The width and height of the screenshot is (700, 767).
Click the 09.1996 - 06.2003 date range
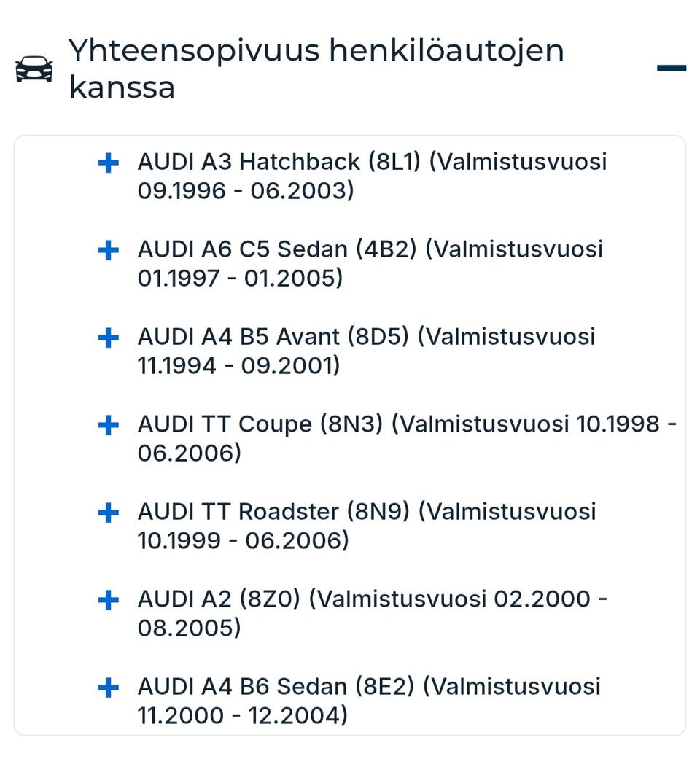pyautogui.click(x=245, y=191)
